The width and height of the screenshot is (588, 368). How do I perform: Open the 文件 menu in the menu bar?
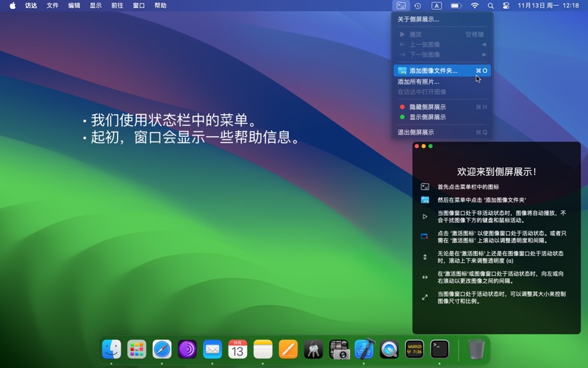click(x=52, y=6)
